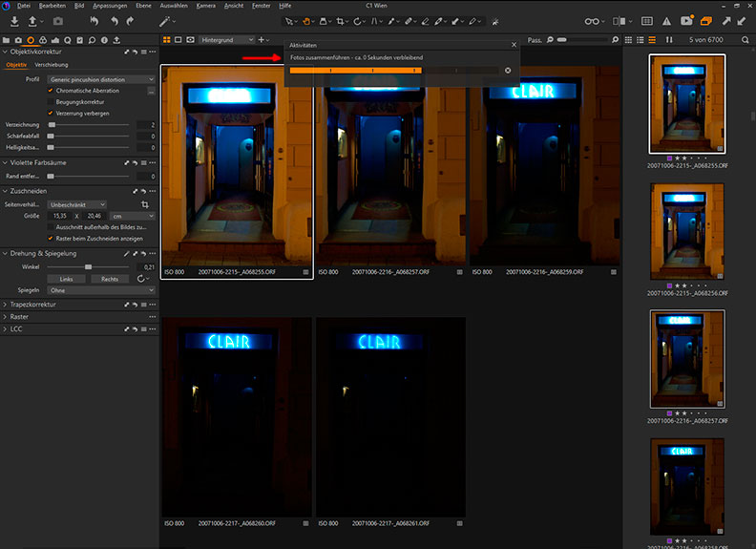The width and height of the screenshot is (756, 549).
Task: Toggle proof margin viewer icon
Action: pos(191,39)
